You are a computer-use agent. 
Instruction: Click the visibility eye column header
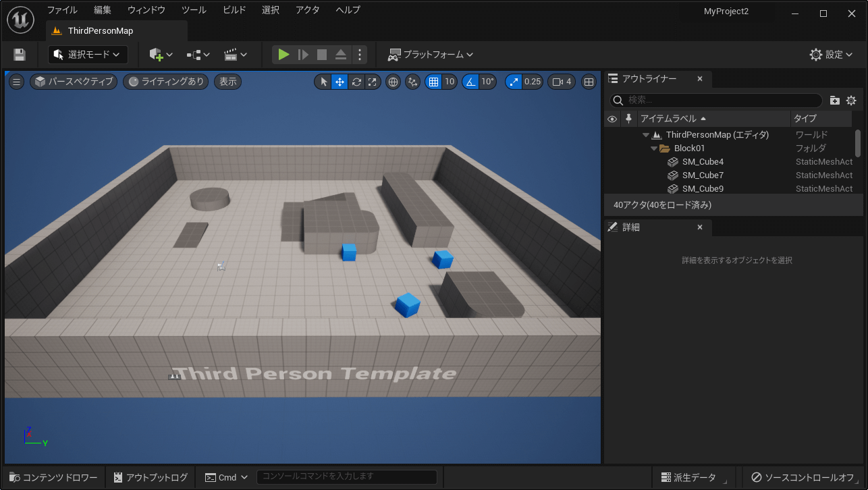[x=612, y=119]
